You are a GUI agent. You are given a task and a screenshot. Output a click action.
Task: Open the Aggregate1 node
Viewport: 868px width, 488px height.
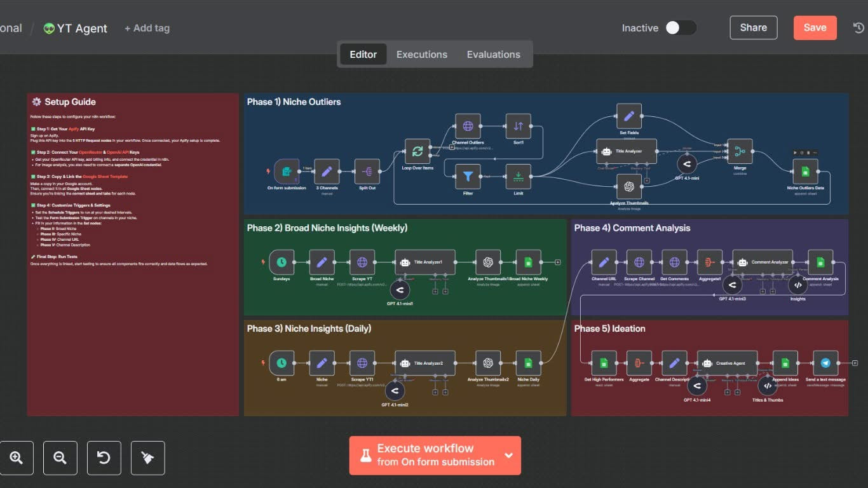point(710,262)
